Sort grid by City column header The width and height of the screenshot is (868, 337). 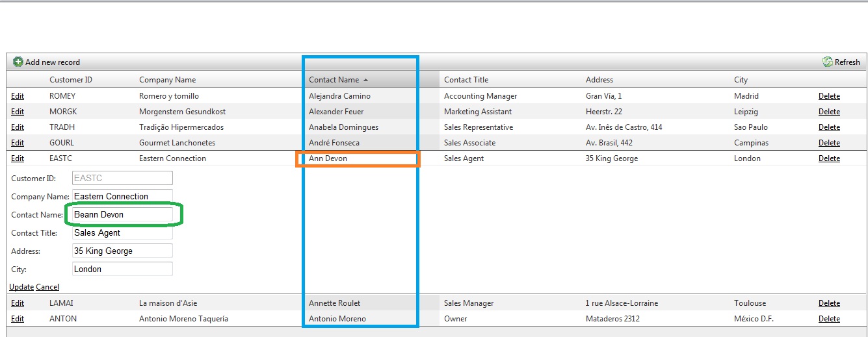click(741, 80)
